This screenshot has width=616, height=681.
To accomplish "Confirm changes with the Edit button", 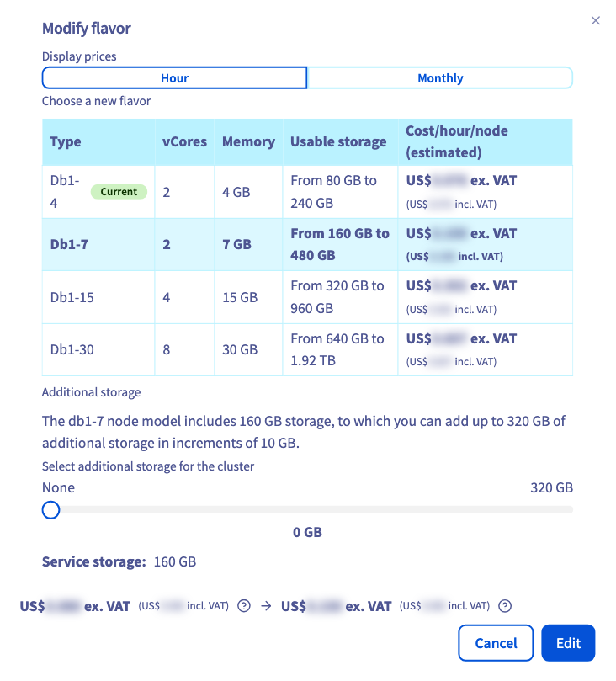I will pyautogui.click(x=568, y=643).
